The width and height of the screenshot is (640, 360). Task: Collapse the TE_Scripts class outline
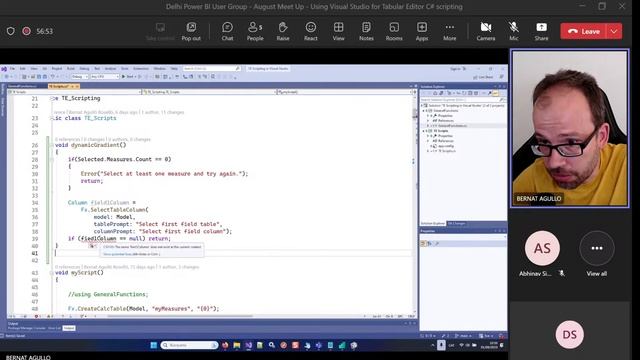coord(51,118)
